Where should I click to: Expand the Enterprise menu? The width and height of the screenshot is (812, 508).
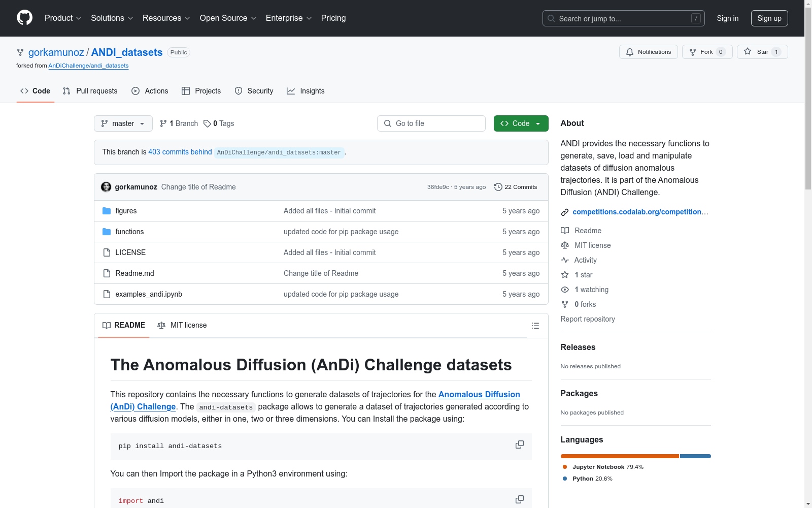coord(289,18)
